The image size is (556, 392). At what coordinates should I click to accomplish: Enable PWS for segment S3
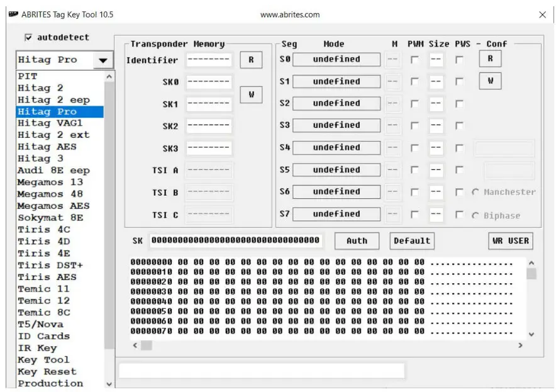click(459, 125)
